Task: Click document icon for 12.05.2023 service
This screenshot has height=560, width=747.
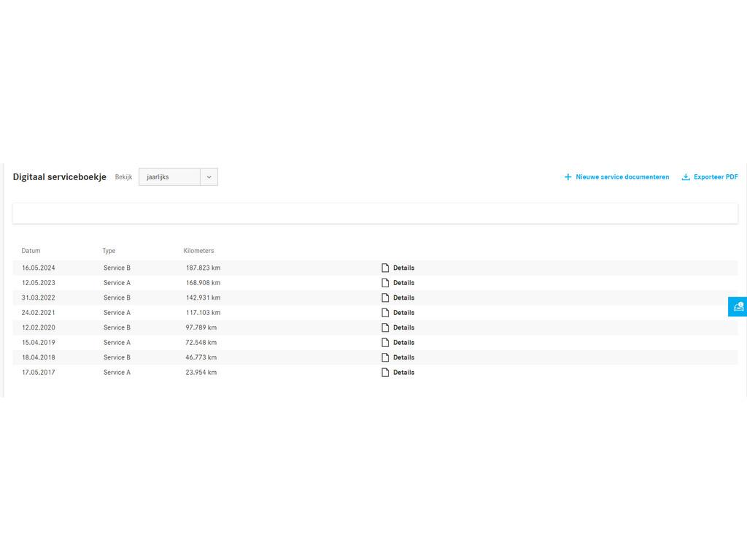Action: pos(385,283)
